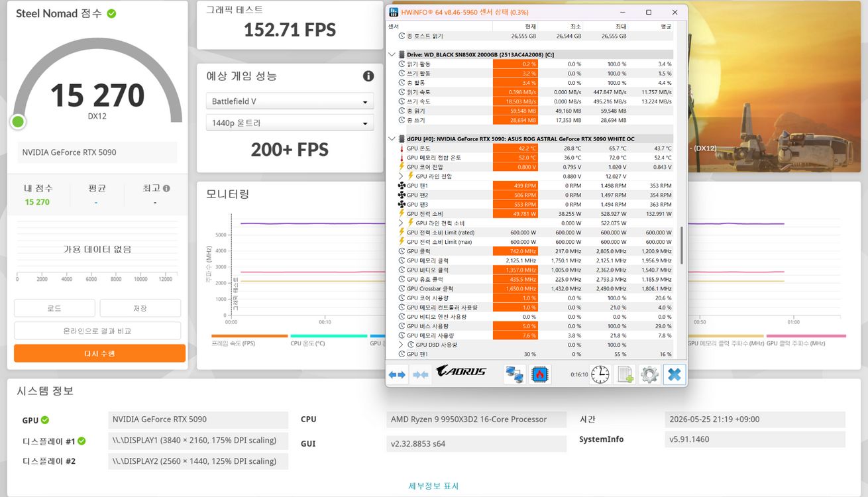Collapse the dGPU NVIDIA GeForce RTX 5090 section
Image resolution: width=868 pixels, height=497 pixels.
(x=392, y=139)
